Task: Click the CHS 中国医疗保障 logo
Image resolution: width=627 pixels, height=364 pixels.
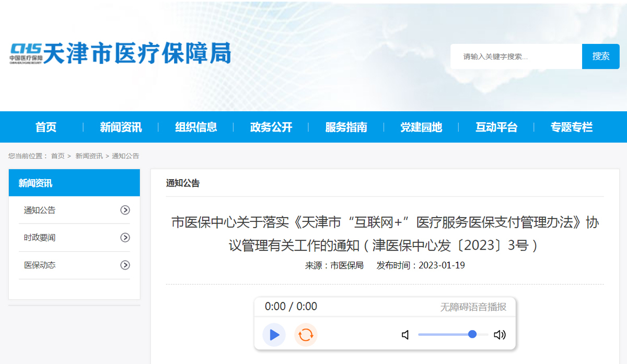Action: tap(26, 53)
